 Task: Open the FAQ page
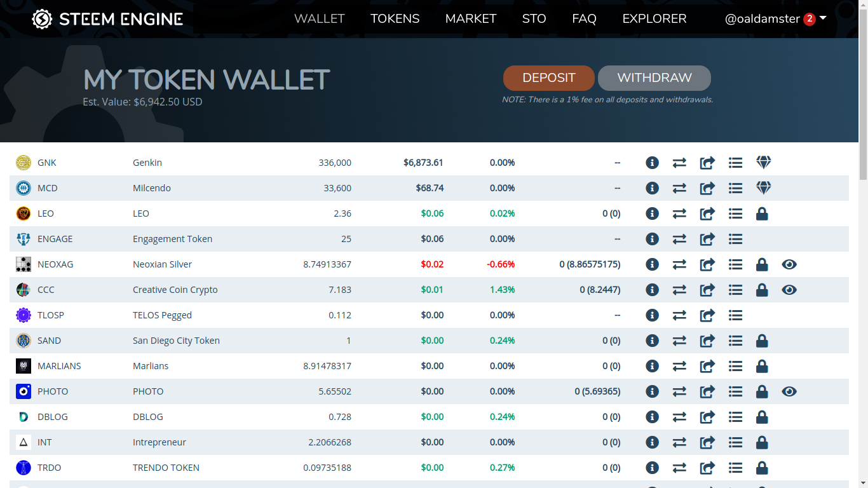tap(584, 19)
